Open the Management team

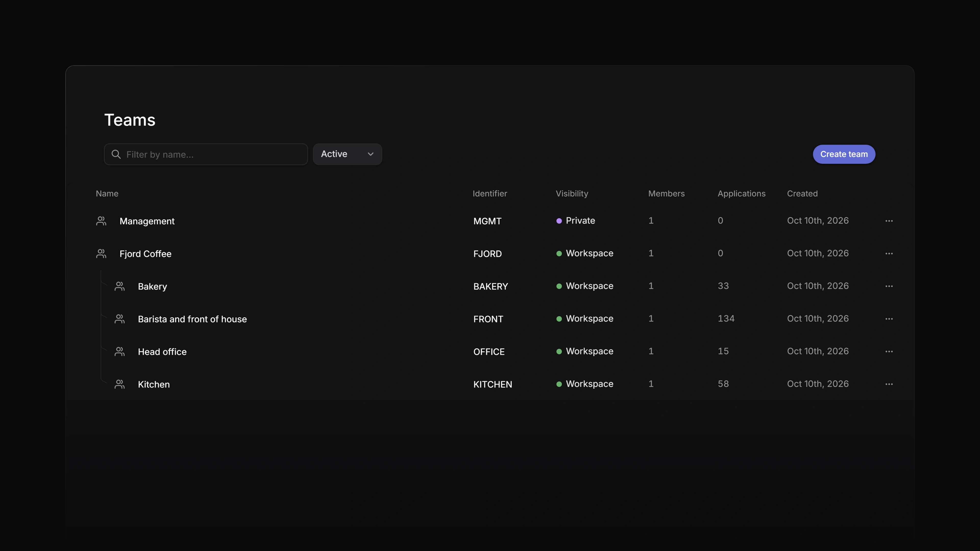coord(147,221)
